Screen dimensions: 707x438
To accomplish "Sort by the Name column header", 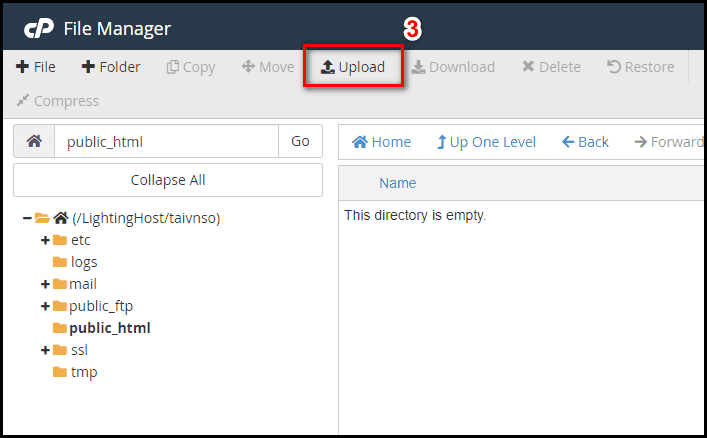I will 398,183.
